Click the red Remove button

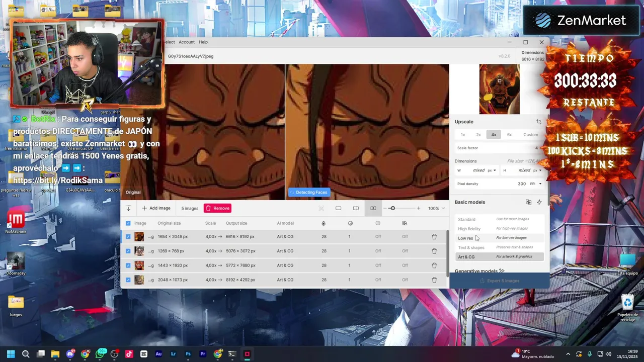[x=217, y=208]
